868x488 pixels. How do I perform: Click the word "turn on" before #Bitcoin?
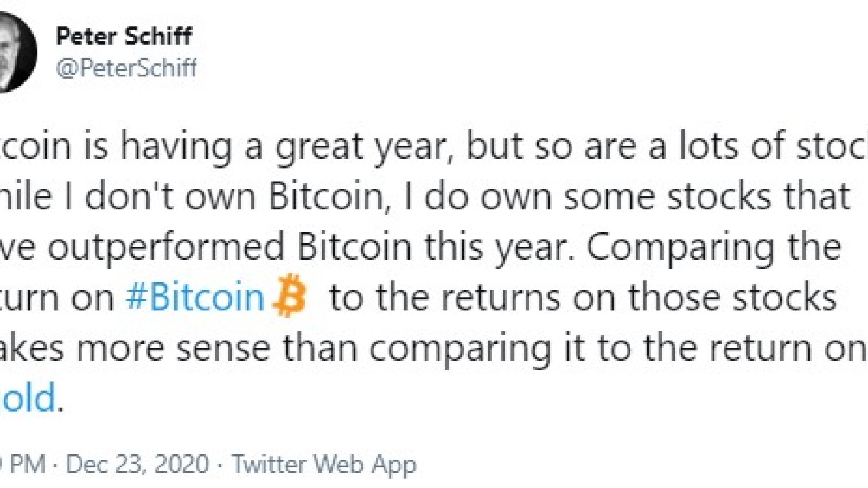[x=57, y=297]
